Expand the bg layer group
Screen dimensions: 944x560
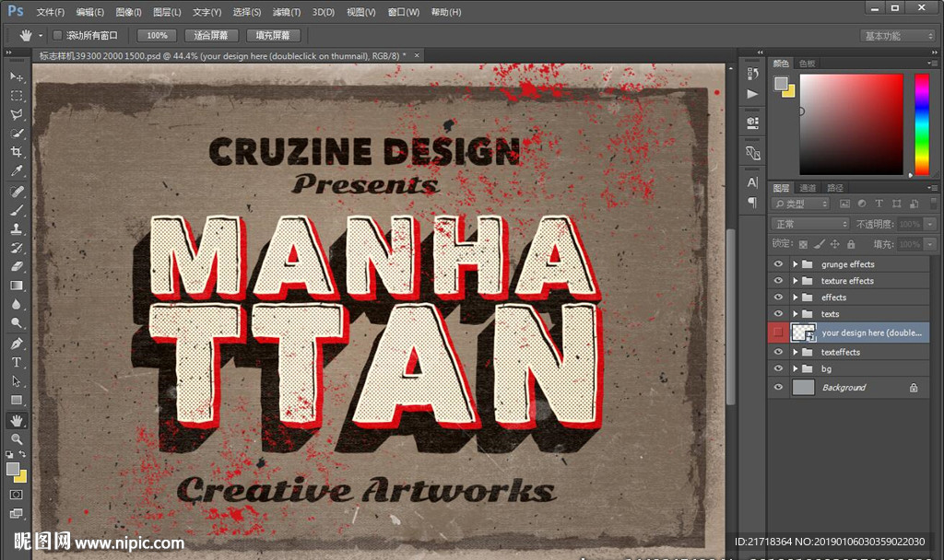795,369
